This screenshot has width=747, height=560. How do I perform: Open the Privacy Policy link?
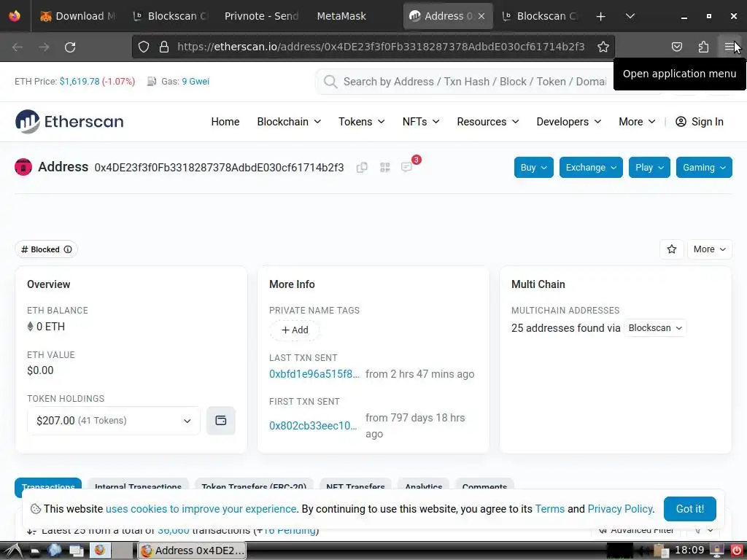[620, 509]
